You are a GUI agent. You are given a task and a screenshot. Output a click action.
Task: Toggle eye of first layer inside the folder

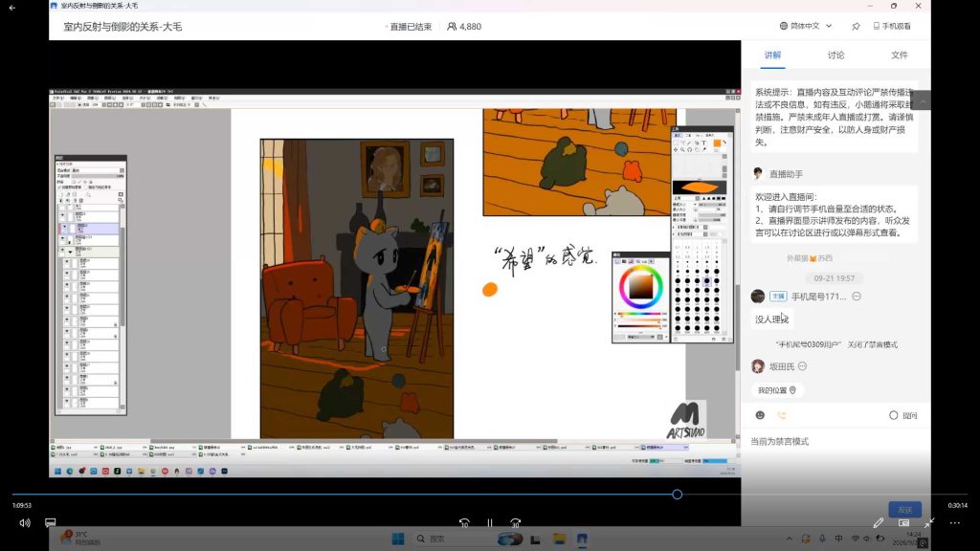[67, 262]
